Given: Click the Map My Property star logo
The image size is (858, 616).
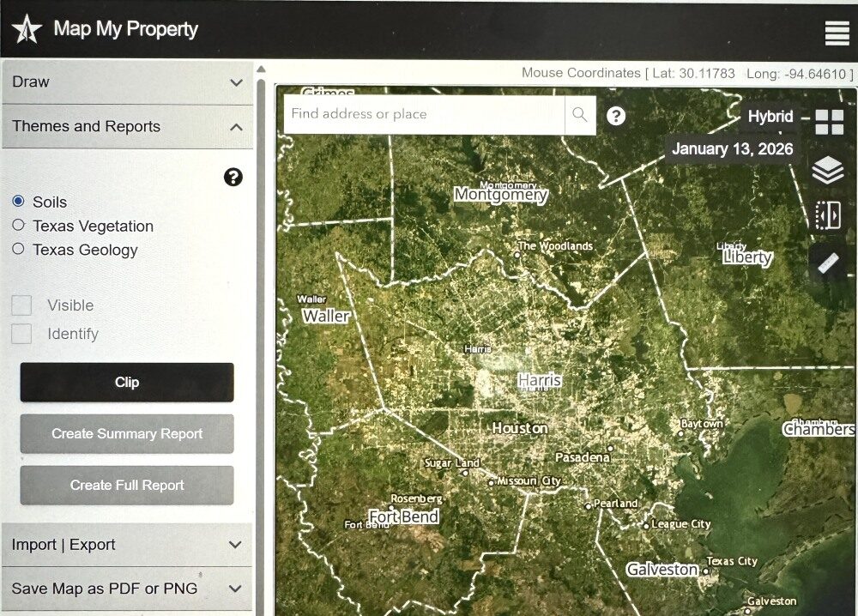Looking at the screenshot, I should tap(27, 29).
